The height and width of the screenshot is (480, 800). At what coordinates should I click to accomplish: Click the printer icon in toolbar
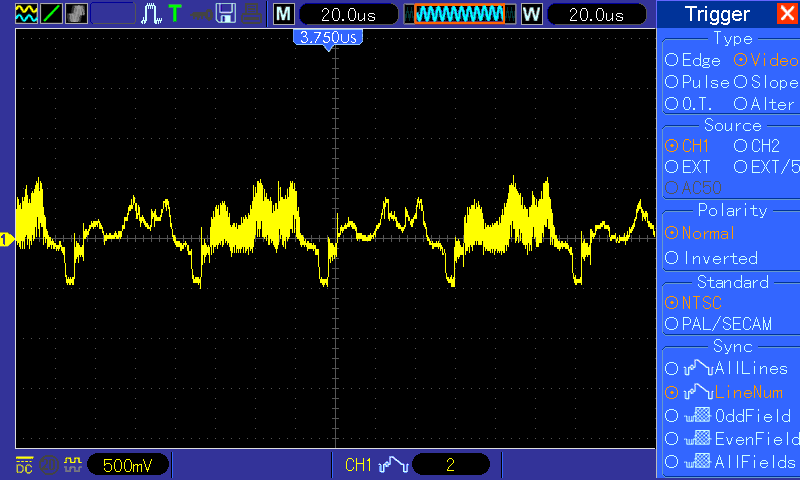[251, 14]
